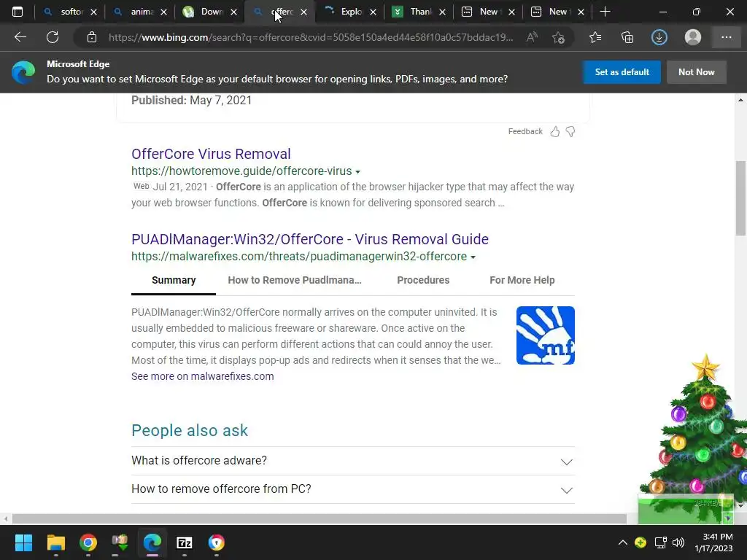The image size is (747, 560).
Task: Close the 'softor' tab
Action: (x=94, y=12)
